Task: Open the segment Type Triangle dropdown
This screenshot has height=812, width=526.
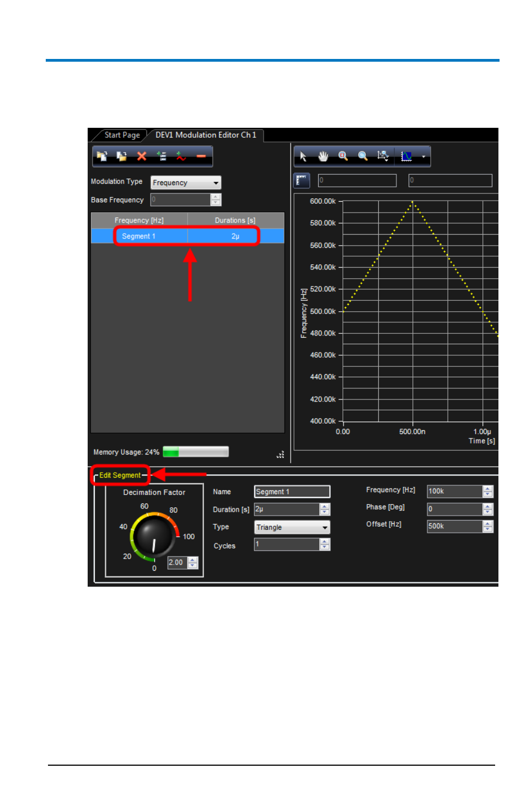Action: point(292,527)
